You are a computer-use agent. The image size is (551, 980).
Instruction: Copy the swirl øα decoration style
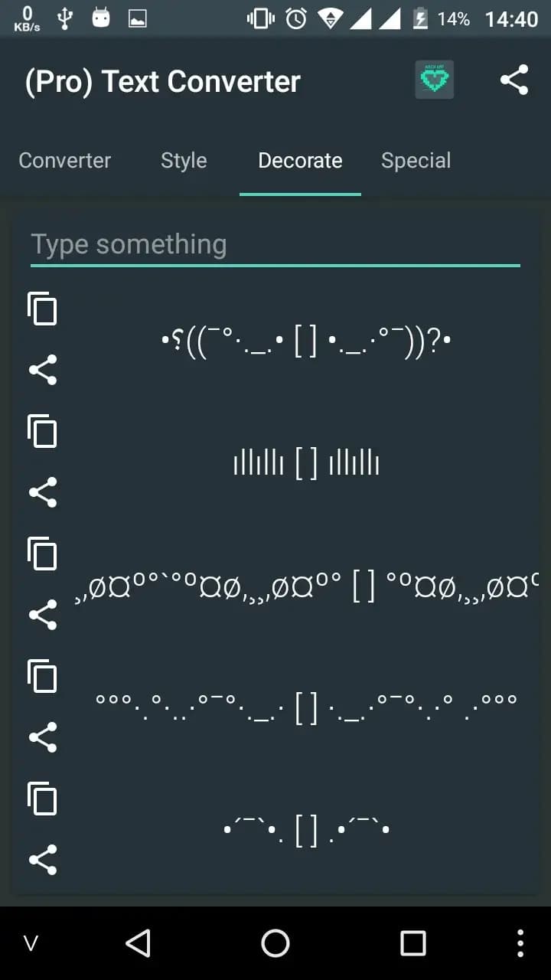click(x=42, y=554)
